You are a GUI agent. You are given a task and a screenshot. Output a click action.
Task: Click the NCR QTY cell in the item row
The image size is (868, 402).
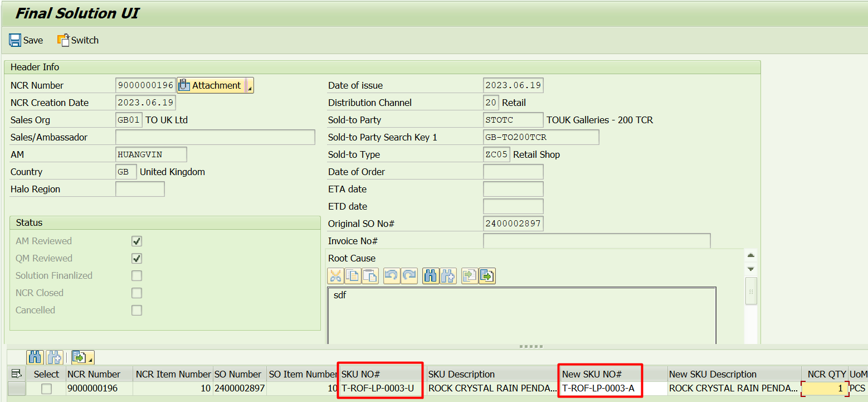point(824,389)
